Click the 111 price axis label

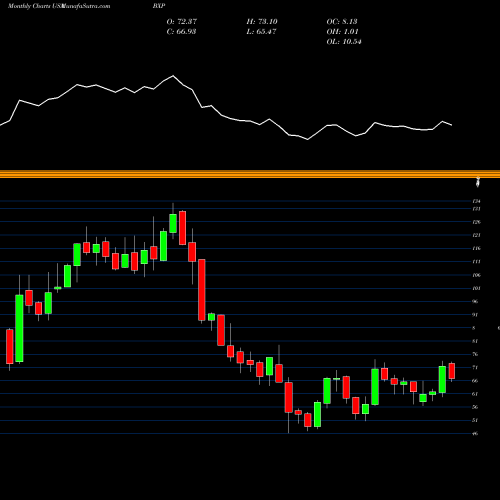(477, 262)
